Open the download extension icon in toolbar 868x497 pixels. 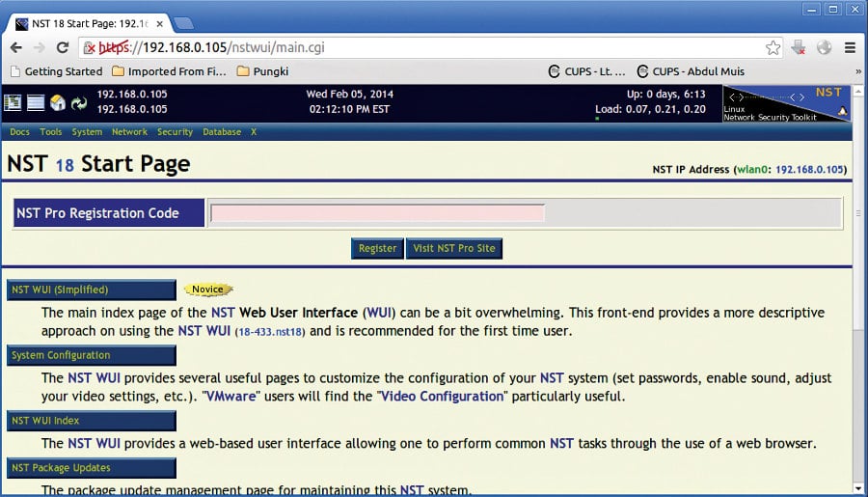pyautogui.click(x=799, y=47)
